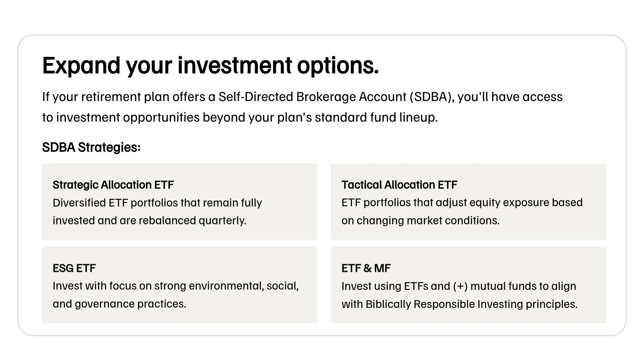
Task: Open the ETF & MF card heading
Action: (x=366, y=268)
